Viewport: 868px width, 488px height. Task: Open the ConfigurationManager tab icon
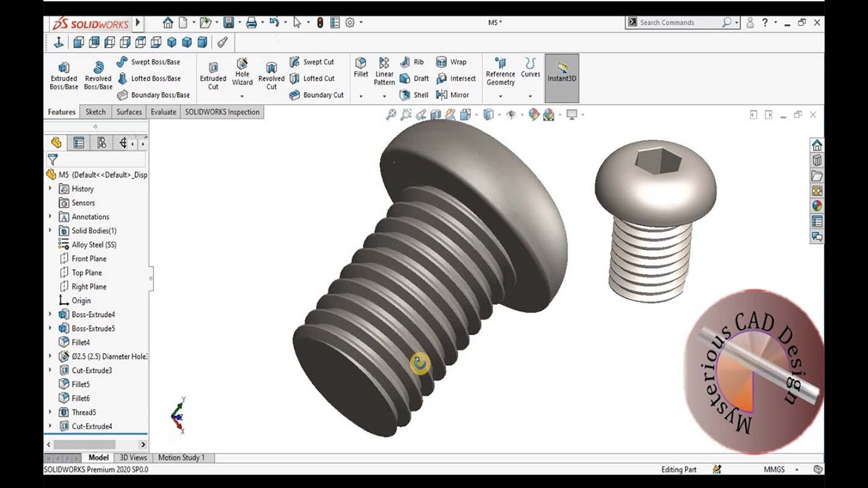pos(102,142)
